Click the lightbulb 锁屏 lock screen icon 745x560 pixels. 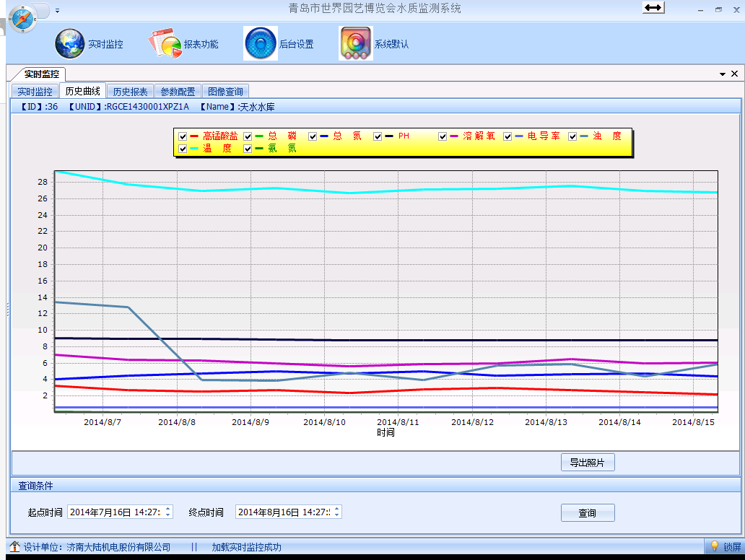coord(715,547)
